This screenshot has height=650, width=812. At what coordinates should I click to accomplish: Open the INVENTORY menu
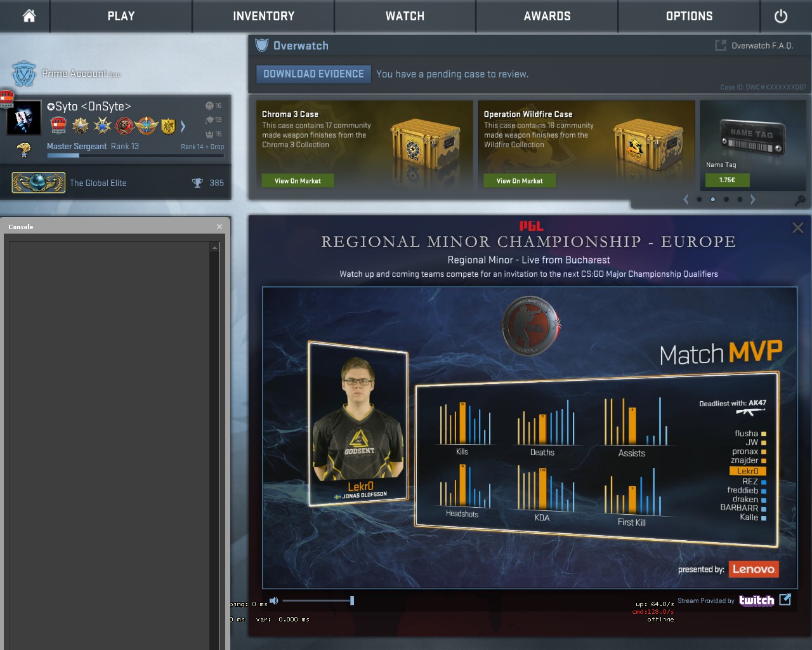click(x=263, y=16)
